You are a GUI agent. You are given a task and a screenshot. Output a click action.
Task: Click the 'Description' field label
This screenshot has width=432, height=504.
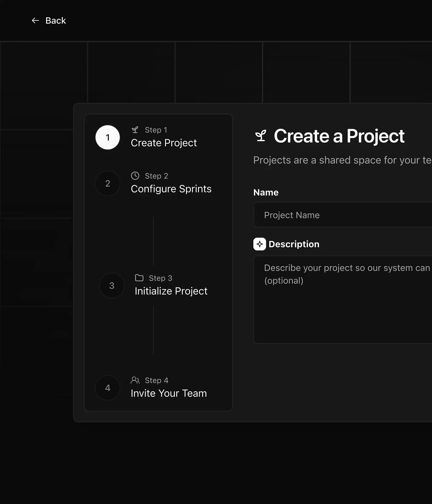[x=294, y=244]
